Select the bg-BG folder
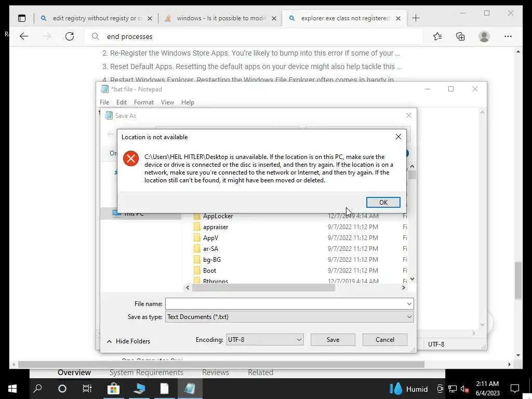This screenshot has width=532, height=399. click(x=212, y=260)
